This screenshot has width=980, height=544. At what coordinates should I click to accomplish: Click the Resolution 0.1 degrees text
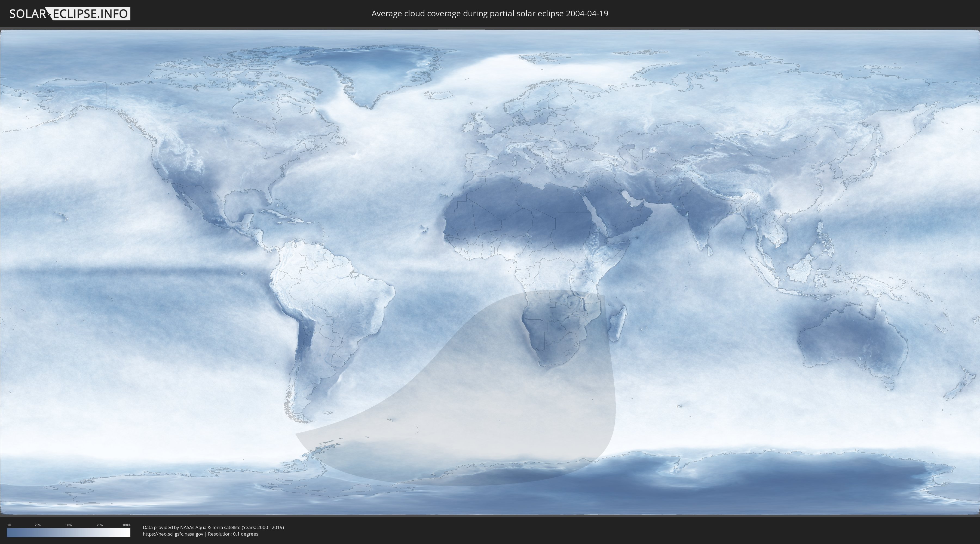point(233,534)
